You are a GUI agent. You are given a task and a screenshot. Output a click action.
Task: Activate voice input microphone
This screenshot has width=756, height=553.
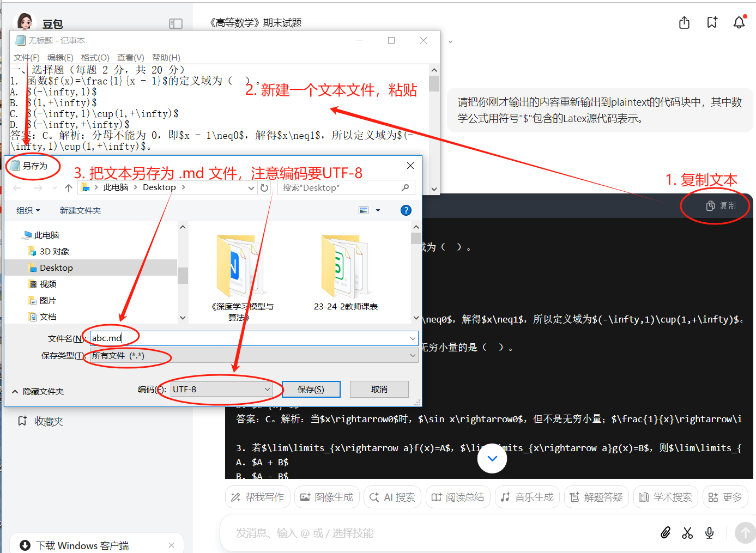click(709, 533)
